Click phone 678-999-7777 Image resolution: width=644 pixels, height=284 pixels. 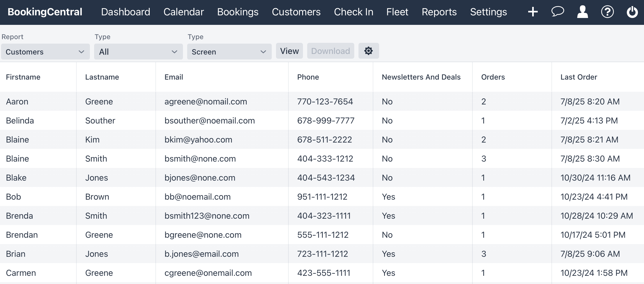tap(326, 121)
